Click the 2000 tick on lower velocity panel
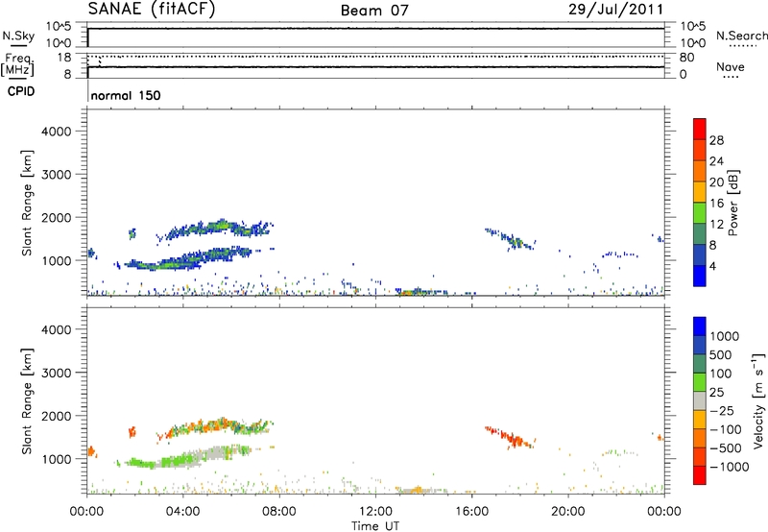 point(57,416)
